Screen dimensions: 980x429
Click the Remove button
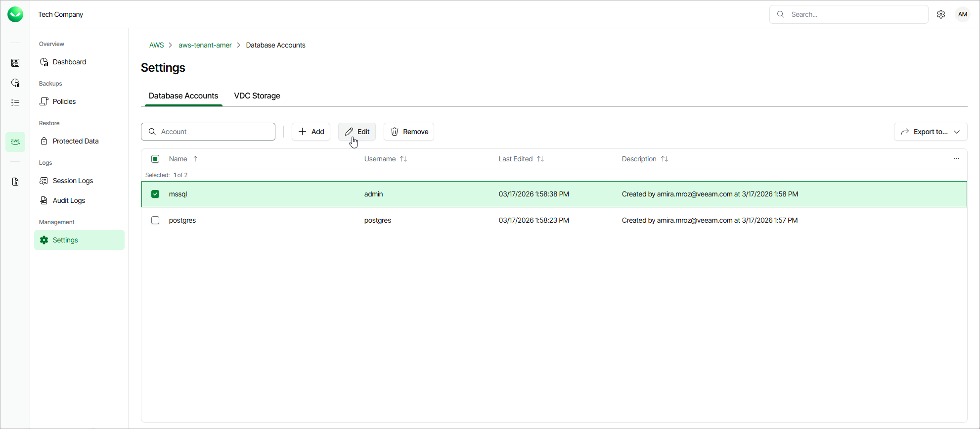pyautogui.click(x=409, y=132)
